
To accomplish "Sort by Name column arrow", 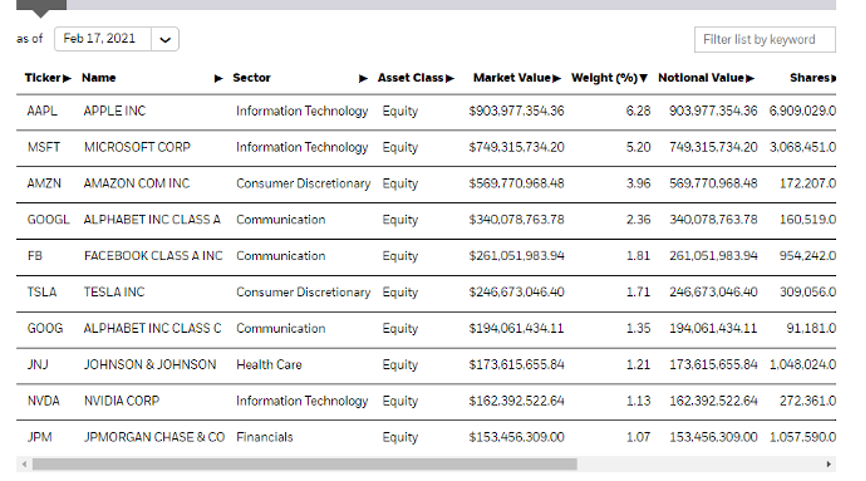I will pyautogui.click(x=218, y=78).
